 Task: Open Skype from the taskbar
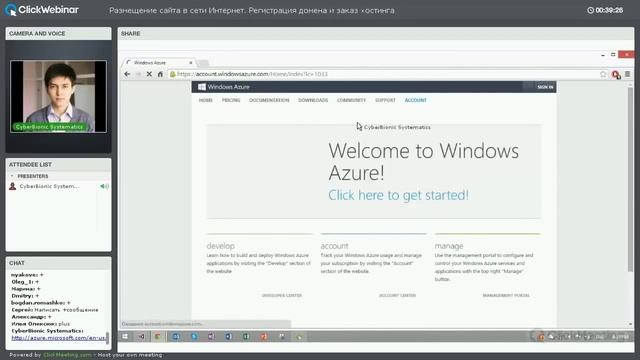pyautogui.click(x=194, y=336)
